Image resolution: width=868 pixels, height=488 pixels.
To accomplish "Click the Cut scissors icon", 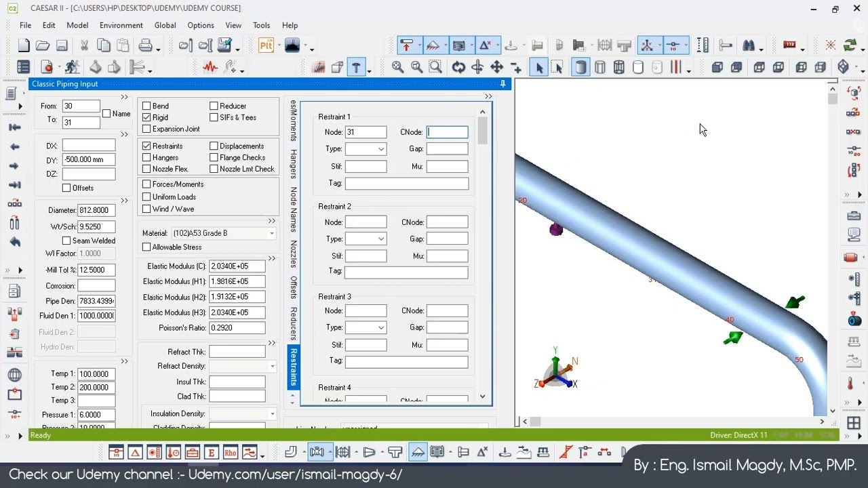I will click(x=84, y=46).
